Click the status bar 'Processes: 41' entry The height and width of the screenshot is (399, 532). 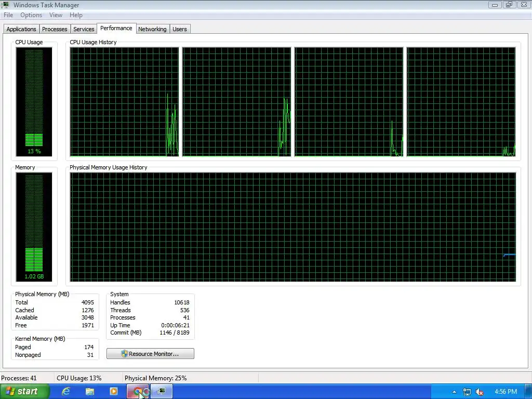[x=19, y=378]
